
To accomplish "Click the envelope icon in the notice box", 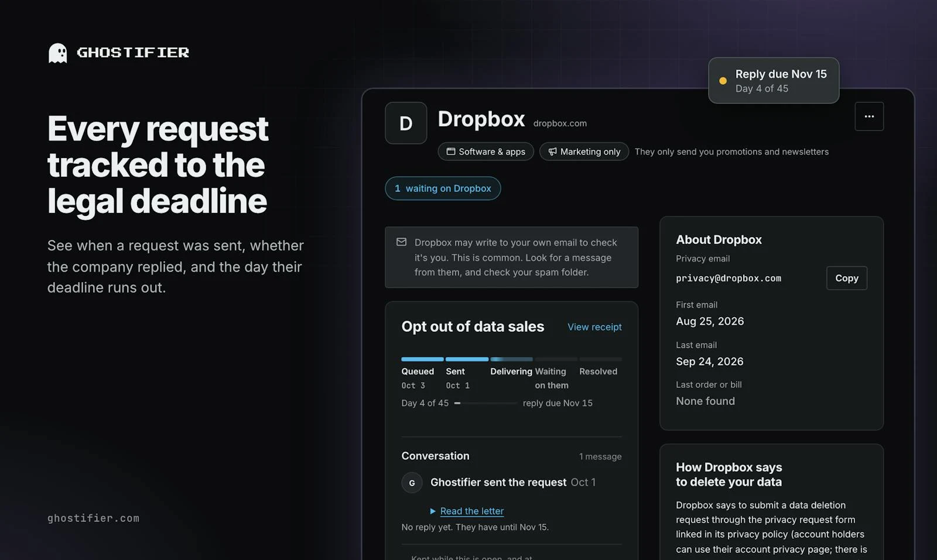I will pos(401,242).
